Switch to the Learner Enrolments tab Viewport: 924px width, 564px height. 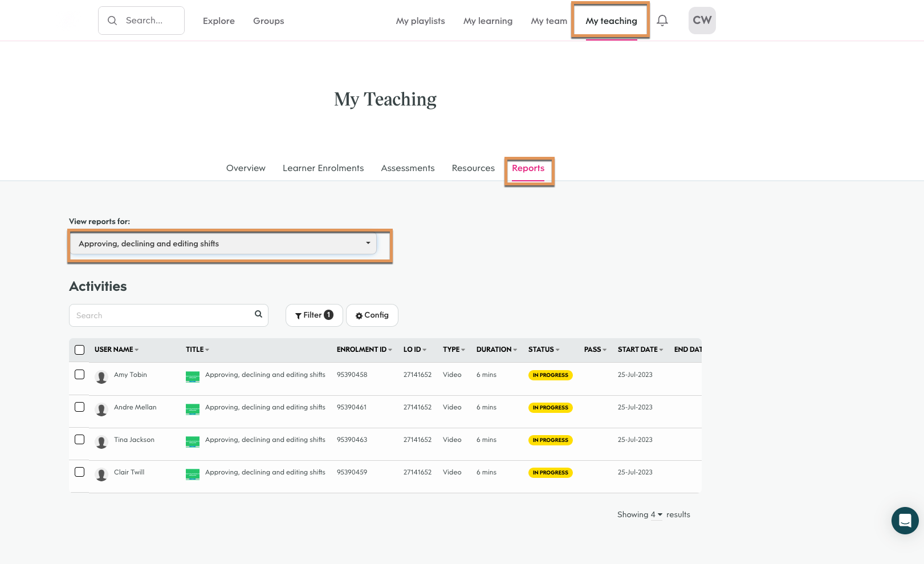[323, 168]
